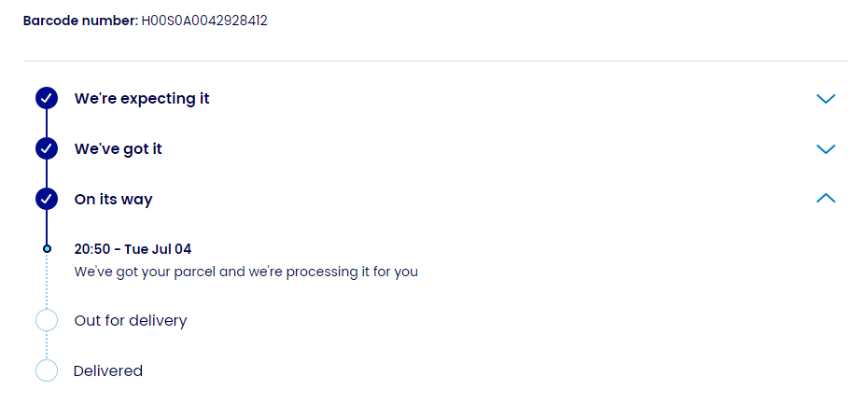Click the empty circle for Out for delivery
868x405 pixels.
point(47,320)
